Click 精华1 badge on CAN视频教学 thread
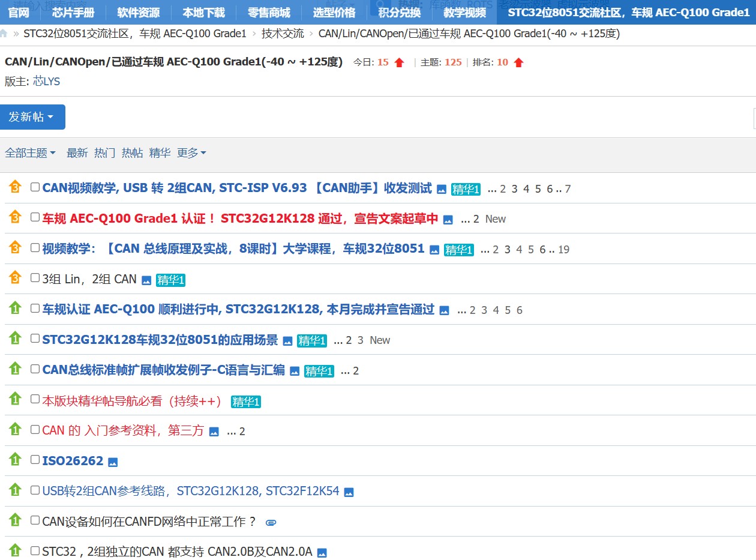 (x=466, y=190)
